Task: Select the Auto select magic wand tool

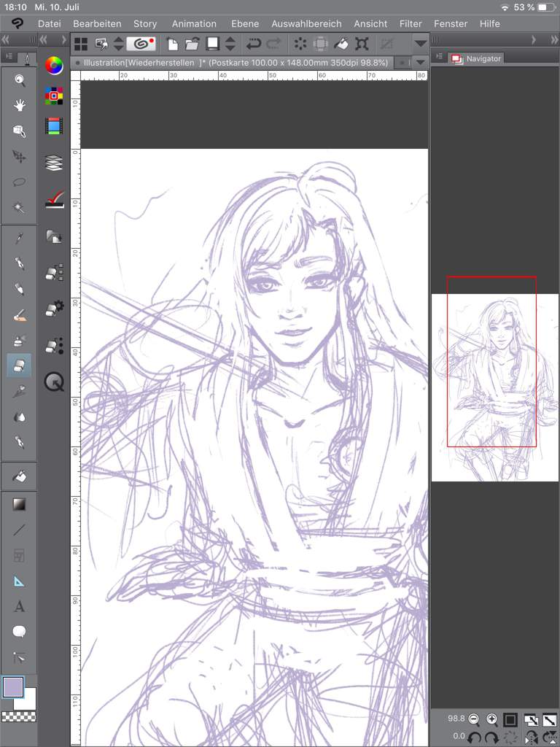Action: tap(19, 208)
